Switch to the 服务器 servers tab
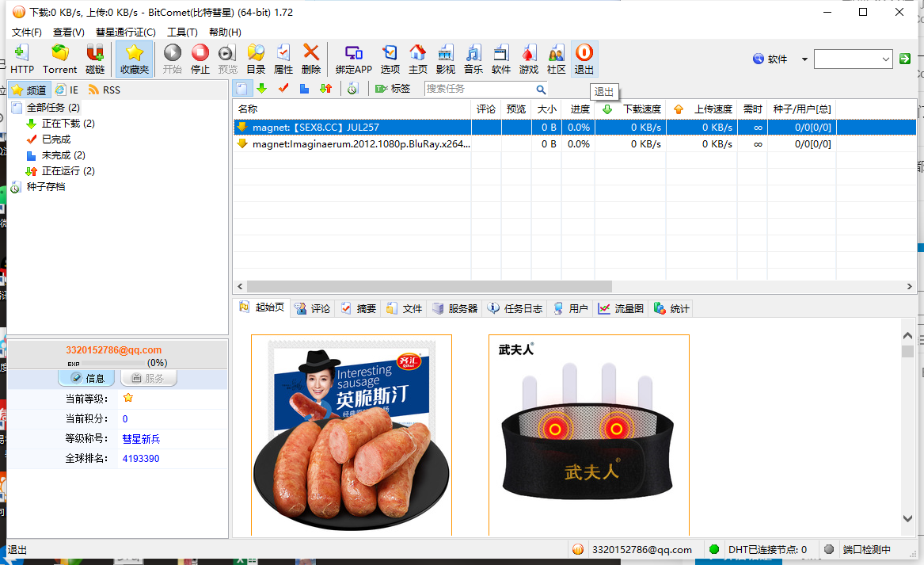This screenshot has height=565, width=924. point(455,308)
